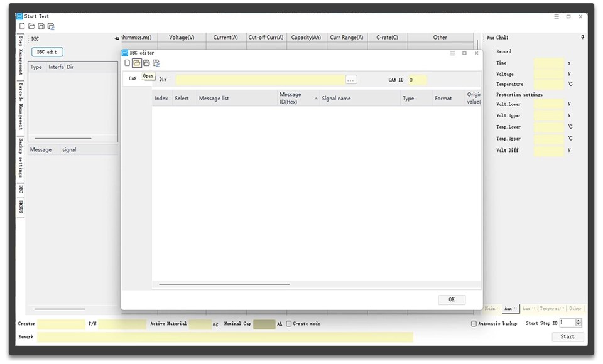
Task: Click C-rate(C) column header
Action: click(388, 37)
